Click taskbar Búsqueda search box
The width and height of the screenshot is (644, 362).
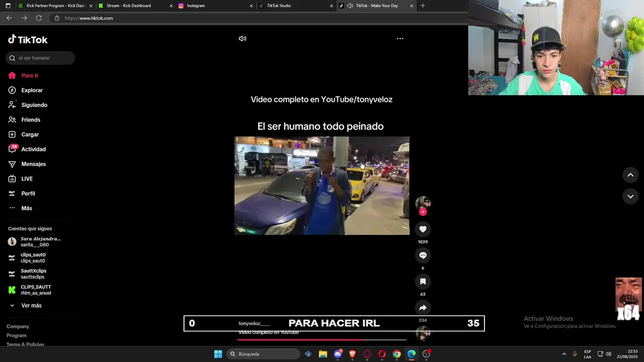pyautogui.click(x=263, y=354)
